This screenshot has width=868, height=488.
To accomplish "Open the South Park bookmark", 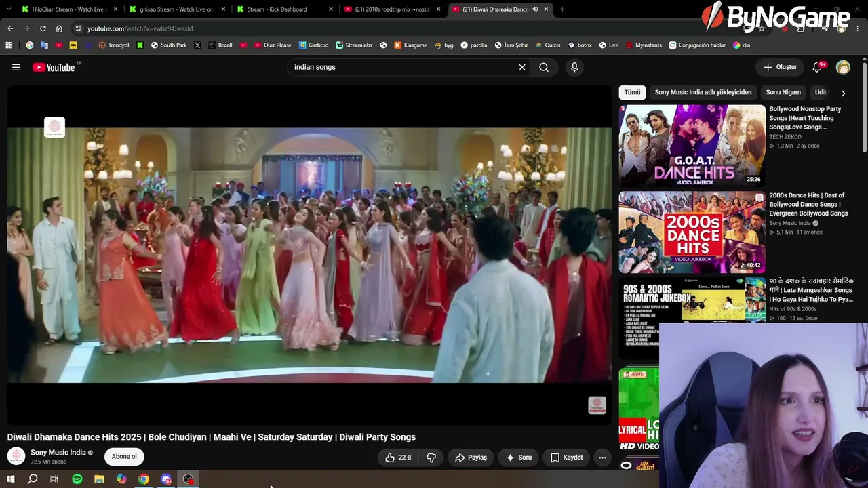I will click(x=168, y=45).
